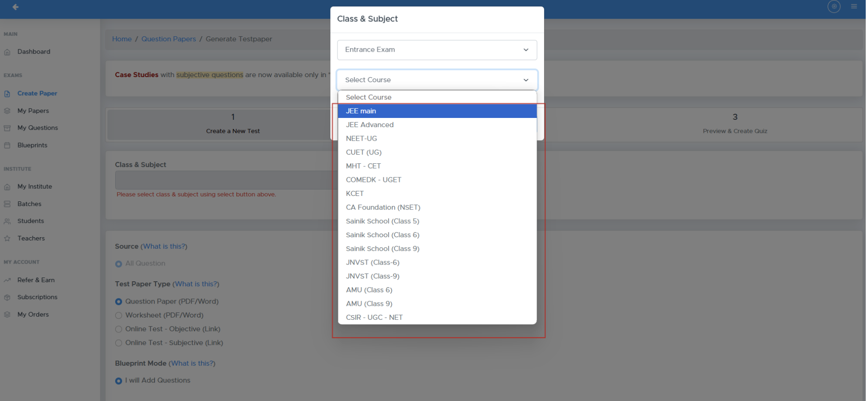This screenshot has height=401, width=868.
Task: Choose AMU (Class 6) option
Action: pos(437,290)
